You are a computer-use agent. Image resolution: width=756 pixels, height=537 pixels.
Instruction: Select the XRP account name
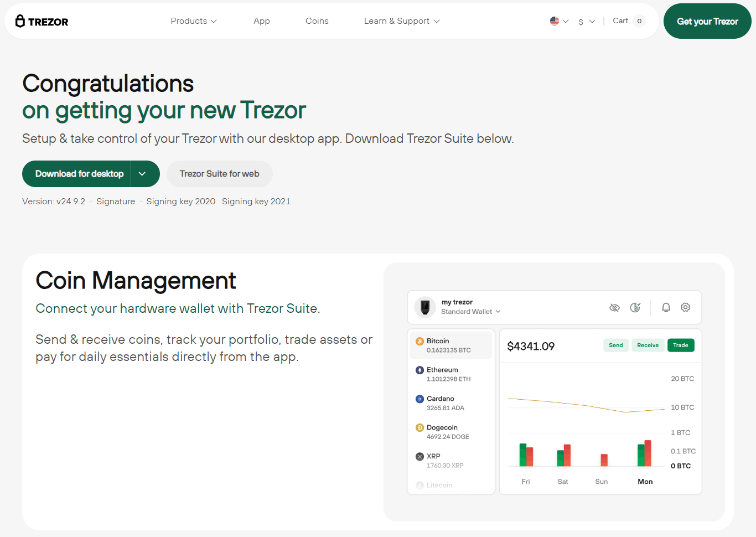click(x=433, y=456)
